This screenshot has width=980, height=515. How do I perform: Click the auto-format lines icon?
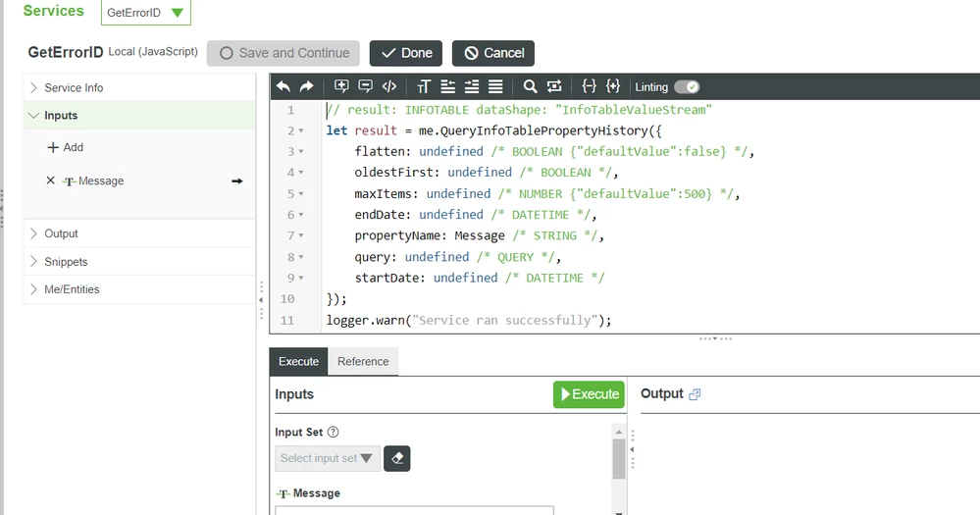(495, 87)
